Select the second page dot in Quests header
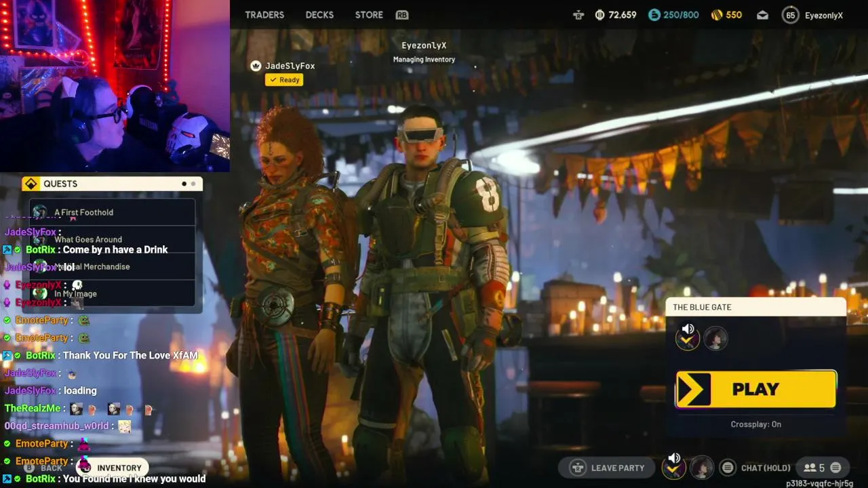Viewport: 868px width, 488px height. tap(193, 184)
